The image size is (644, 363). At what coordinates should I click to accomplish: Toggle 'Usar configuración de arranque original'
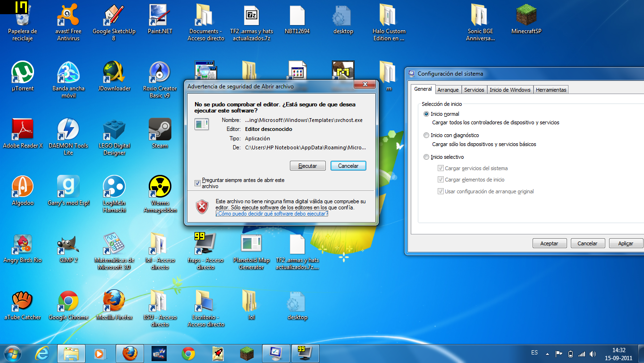point(441,191)
